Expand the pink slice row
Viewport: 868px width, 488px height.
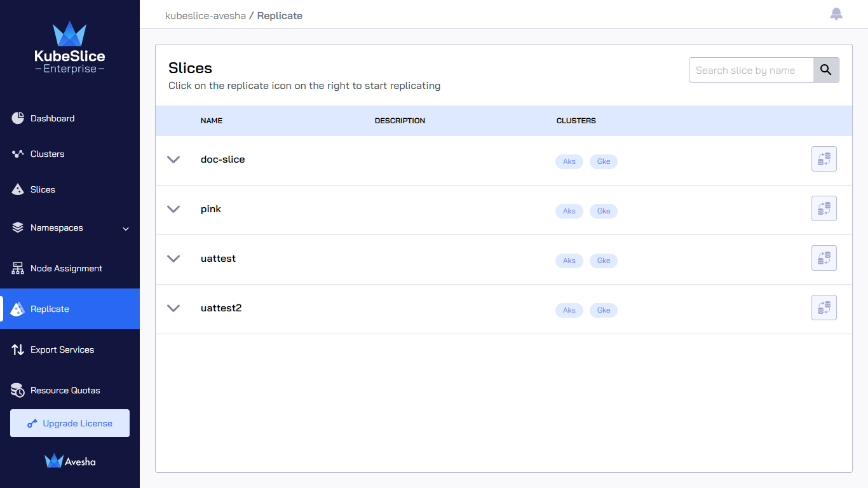[x=173, y=209]
